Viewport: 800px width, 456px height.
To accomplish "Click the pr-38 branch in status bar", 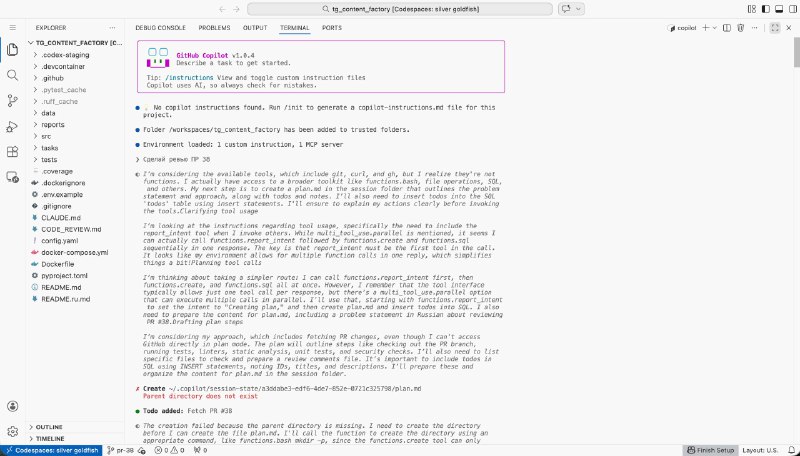I will click(120, 450).
